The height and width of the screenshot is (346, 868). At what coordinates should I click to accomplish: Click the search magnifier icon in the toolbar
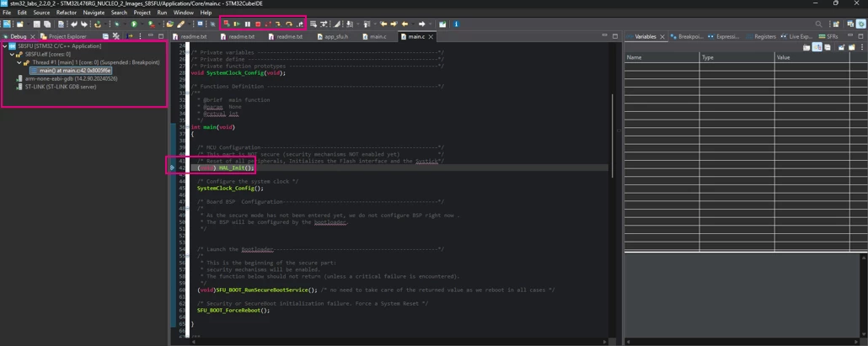coord(819,24)
